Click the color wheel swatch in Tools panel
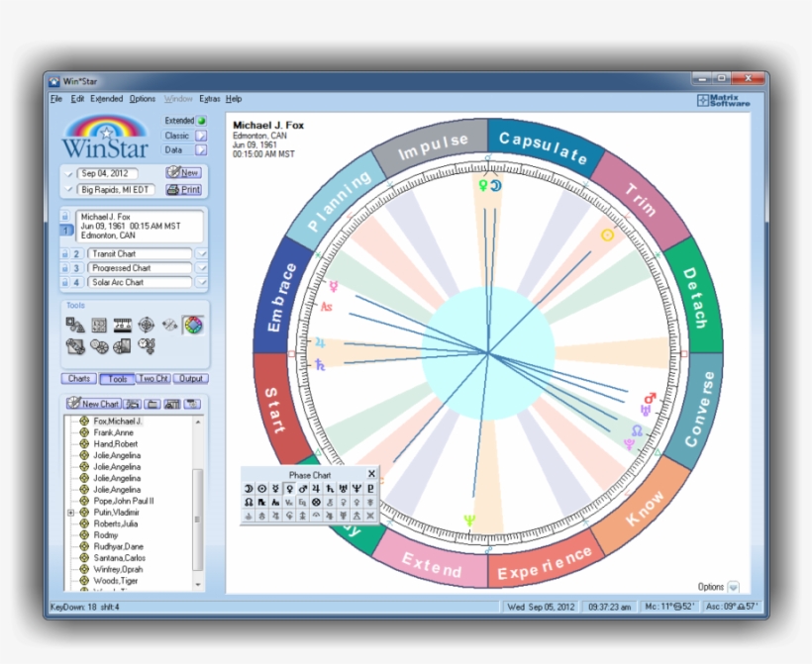 194,324
